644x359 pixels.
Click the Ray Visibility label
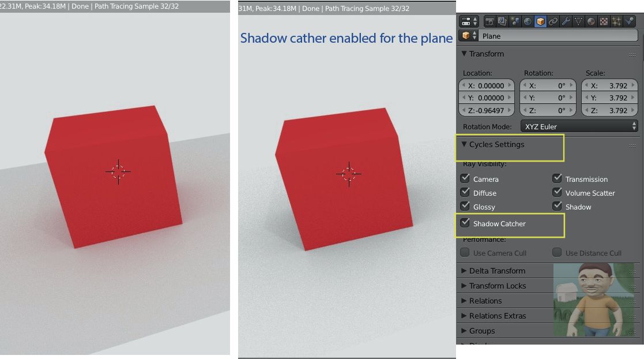click(485, 164)
